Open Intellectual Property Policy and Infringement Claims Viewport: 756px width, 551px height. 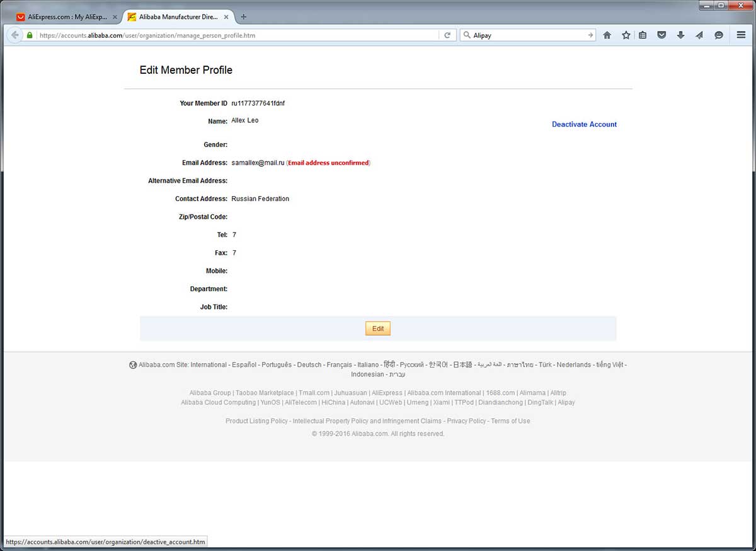[367, 421]
